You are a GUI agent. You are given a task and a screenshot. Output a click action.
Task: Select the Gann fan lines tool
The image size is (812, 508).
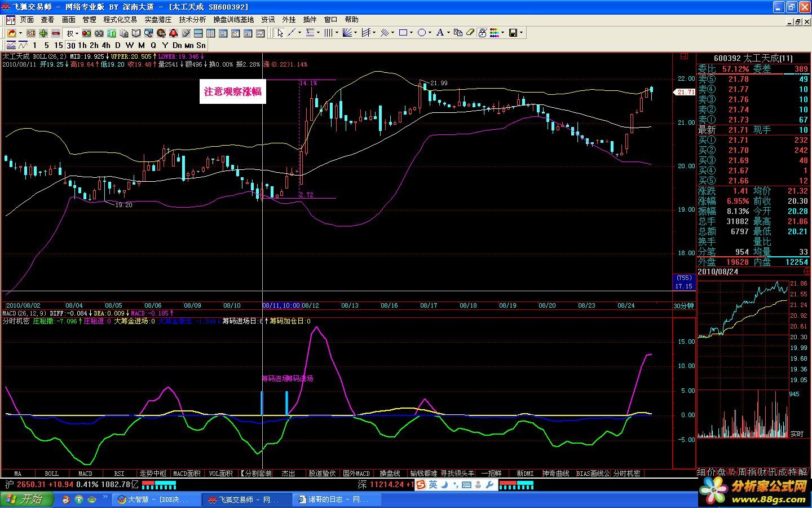point(347,33)
